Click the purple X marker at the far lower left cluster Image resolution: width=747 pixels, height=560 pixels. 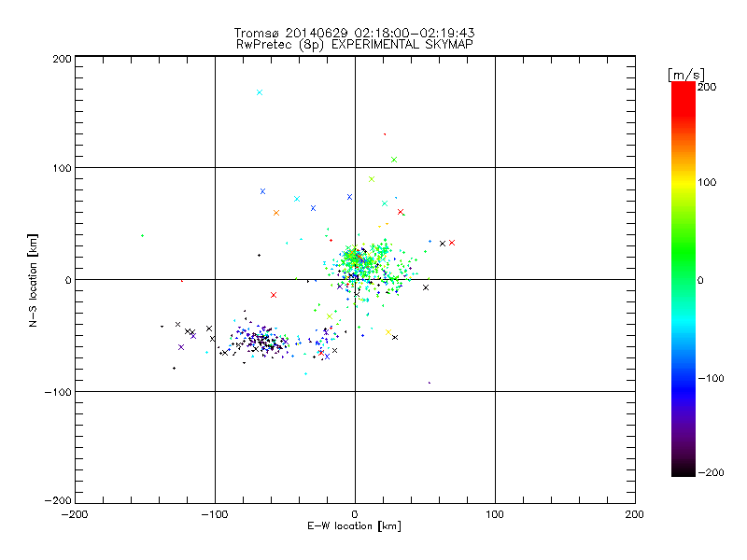(181, 347)
